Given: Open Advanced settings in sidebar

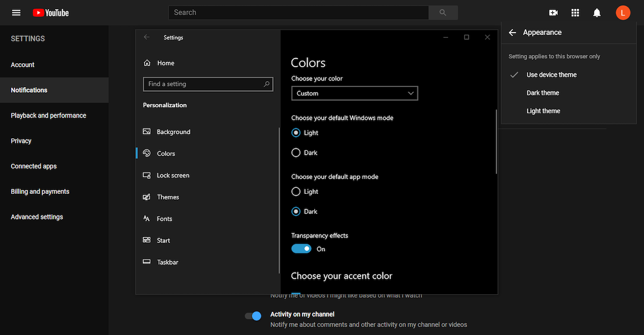Looking at the screenshot, I should click(x=37, y=217).
